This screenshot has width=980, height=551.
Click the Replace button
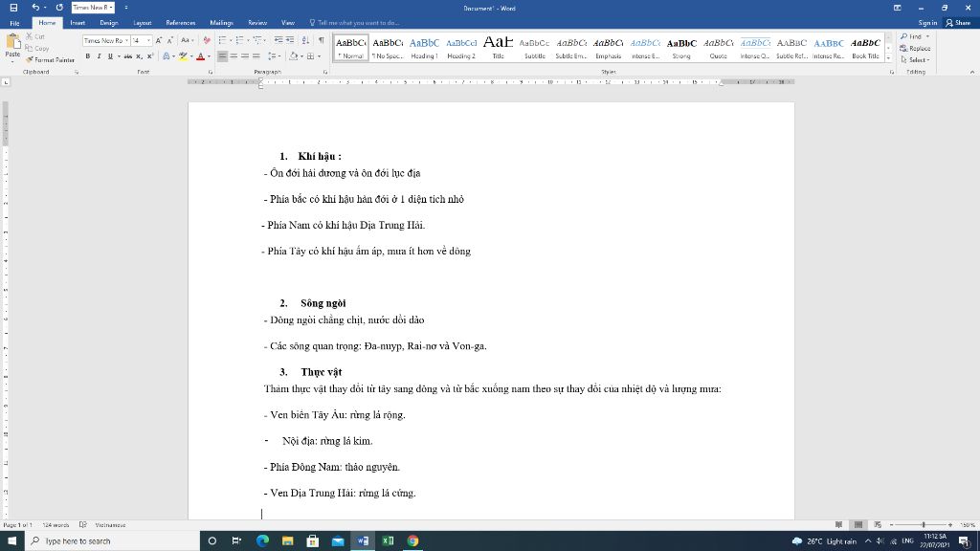pyautogui.click(x=916, y=48)
